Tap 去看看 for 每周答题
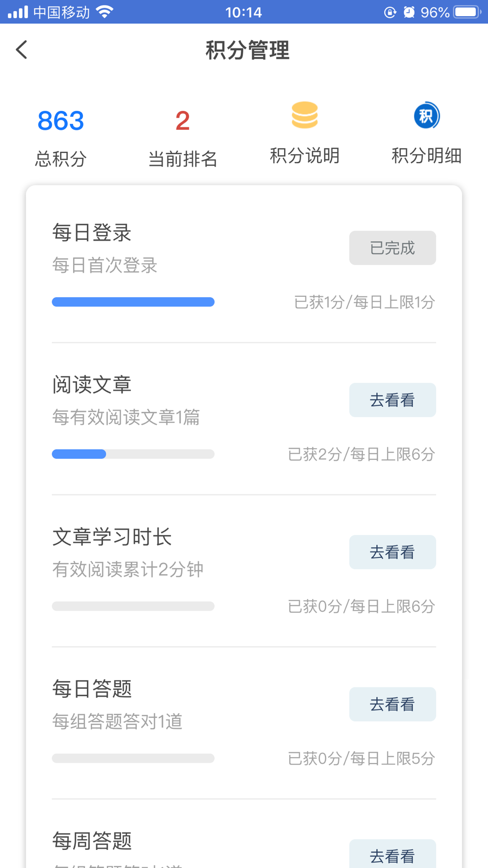This screenshot has width=488, height=868. pyautogui.click(x=392, y=854)
